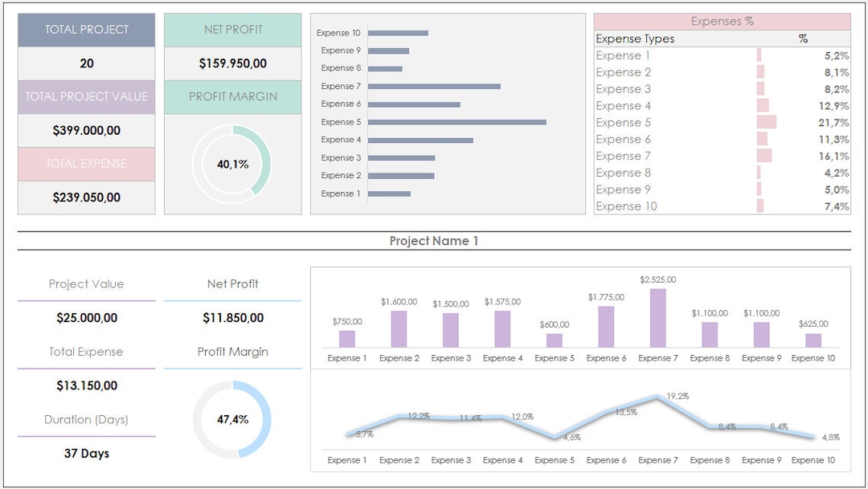The height and width of the screenshot is (489, 868).
Task: Click the Project Name 1 title
Action: 434,240
